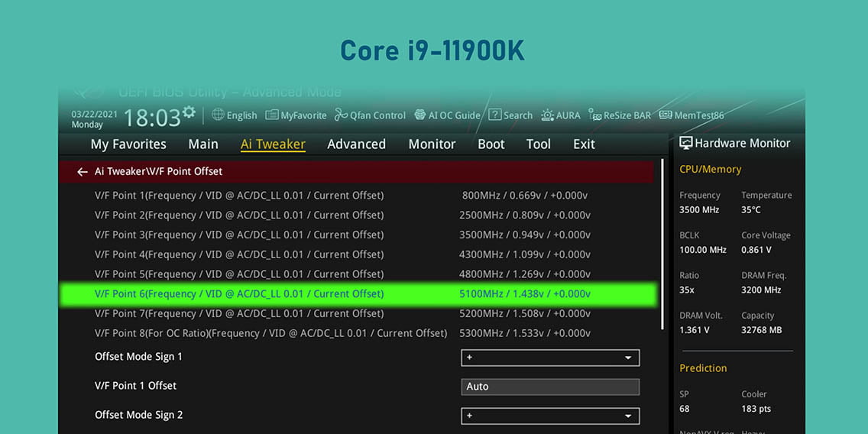Click the globe English language icon
The width and height of the screenshot is (868, 434).
(x=218, y=115)
